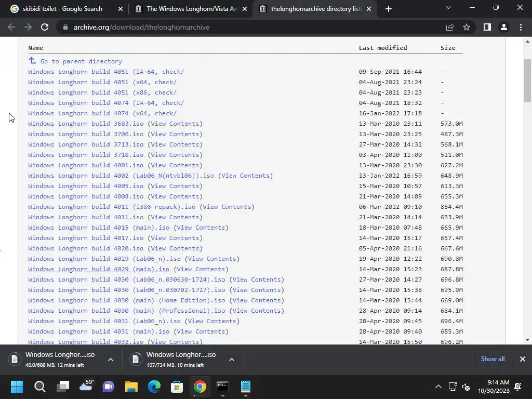Click the Size column header

[448, 48]
